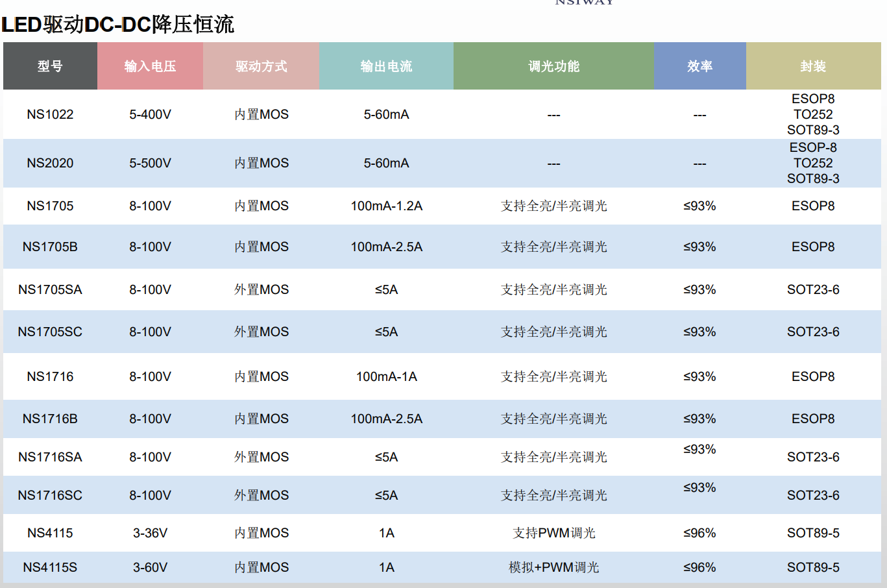Click model cell NS1716
887x588 pixels.
click(x=50, y=376)
